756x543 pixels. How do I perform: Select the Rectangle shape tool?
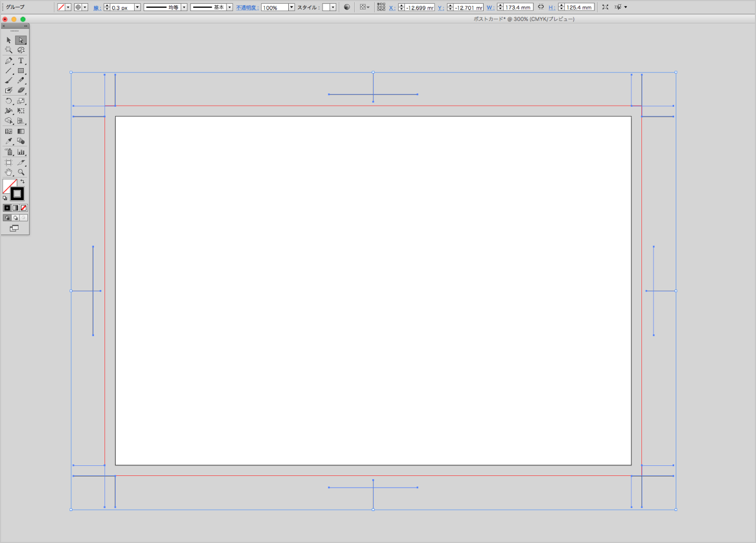click(x=21, y=71)
